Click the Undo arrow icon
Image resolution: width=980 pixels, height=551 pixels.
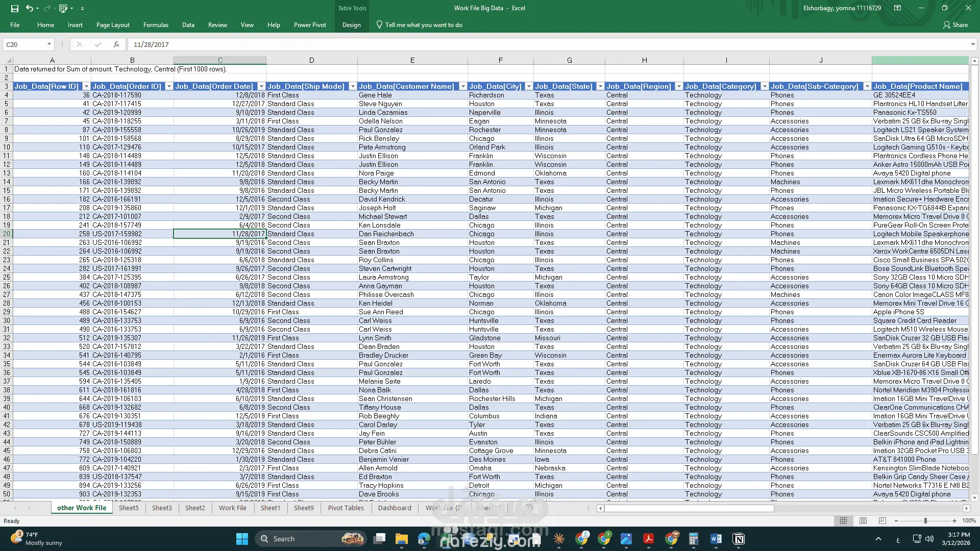pos(29,8)
